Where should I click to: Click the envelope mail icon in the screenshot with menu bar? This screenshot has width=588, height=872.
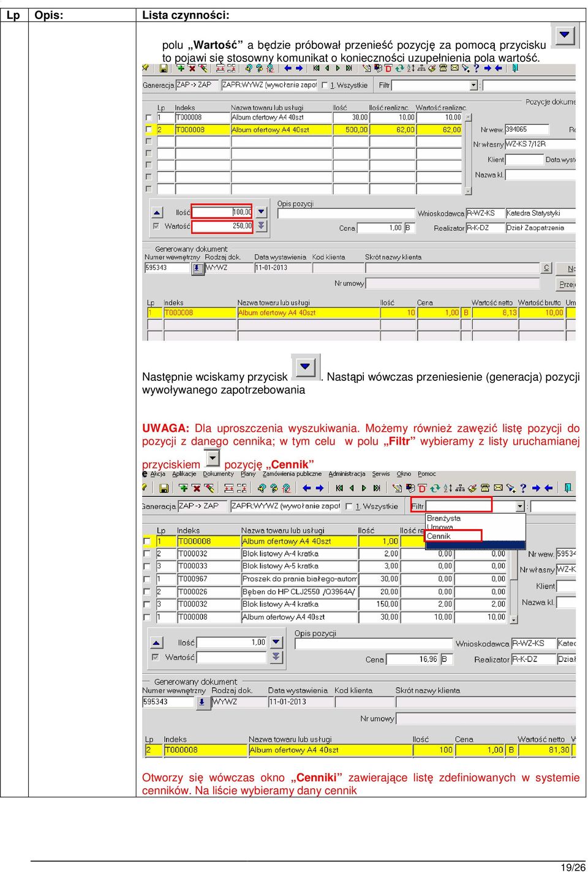coord(499,488)
